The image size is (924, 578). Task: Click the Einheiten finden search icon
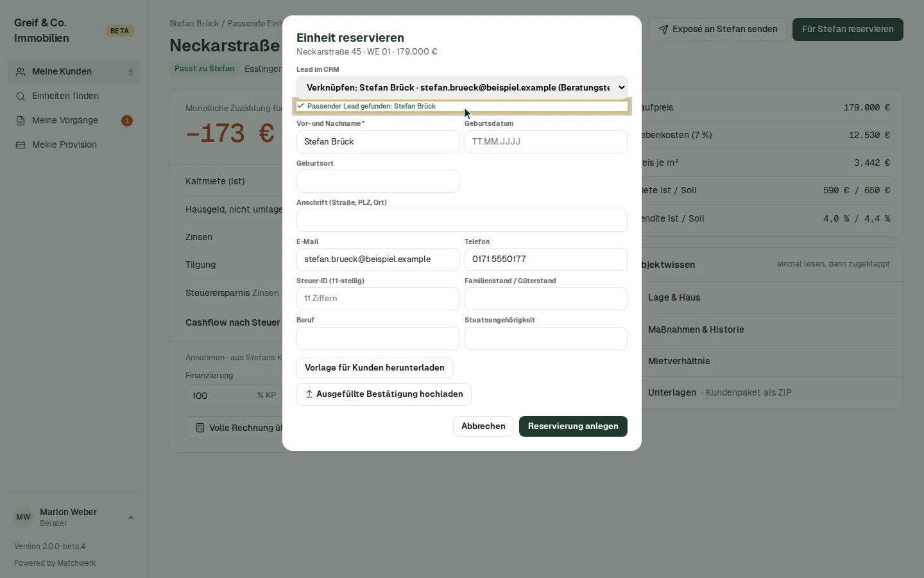pos(21,96)
